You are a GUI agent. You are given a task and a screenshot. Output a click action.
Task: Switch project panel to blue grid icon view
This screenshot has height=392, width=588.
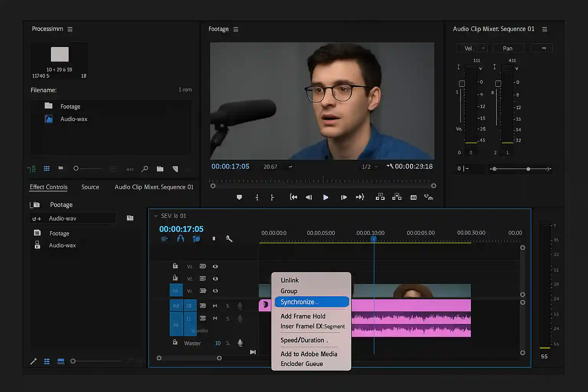[x=47, y=168]
